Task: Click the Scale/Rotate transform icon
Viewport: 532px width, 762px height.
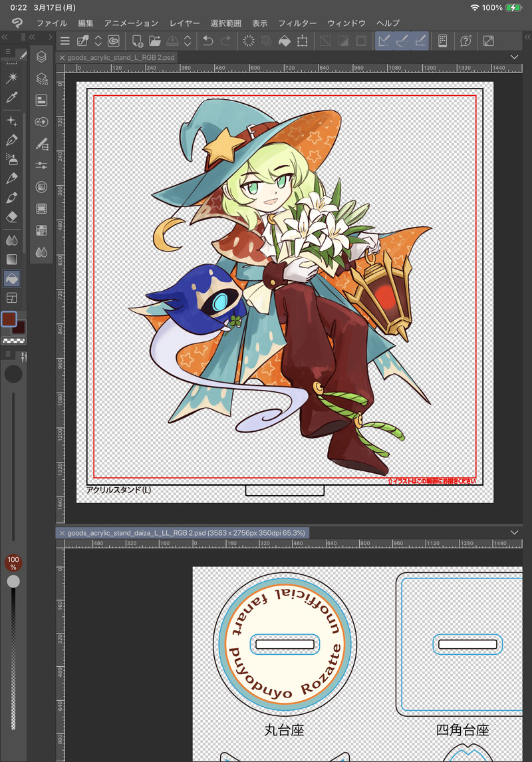Action: tap(303, 41)
